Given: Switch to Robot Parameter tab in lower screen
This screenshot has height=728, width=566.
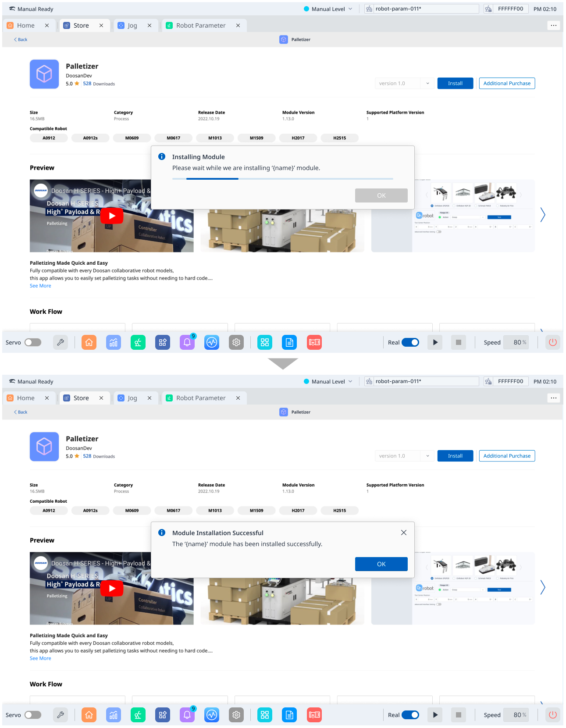Looking at the screenshot, I should click(201, 398).
